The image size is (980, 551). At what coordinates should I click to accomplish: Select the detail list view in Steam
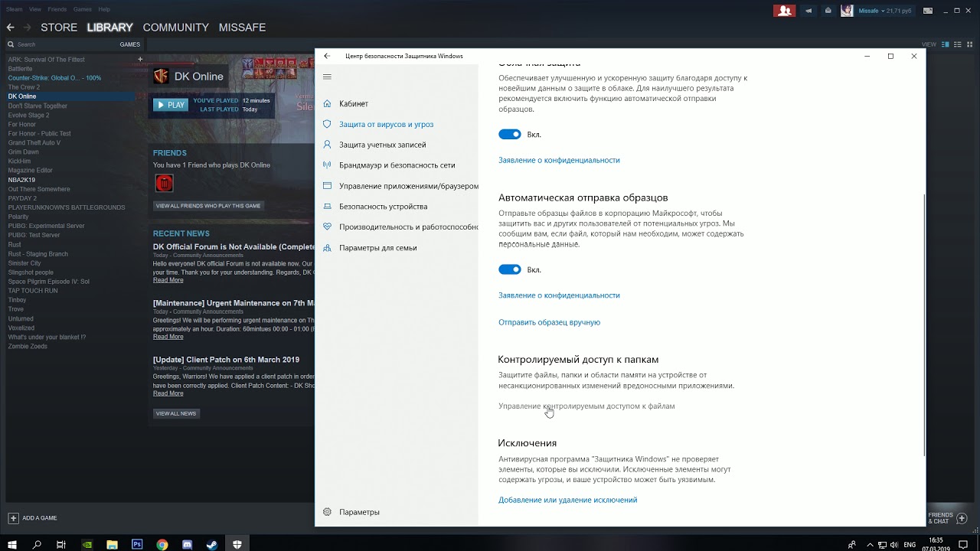946,44
